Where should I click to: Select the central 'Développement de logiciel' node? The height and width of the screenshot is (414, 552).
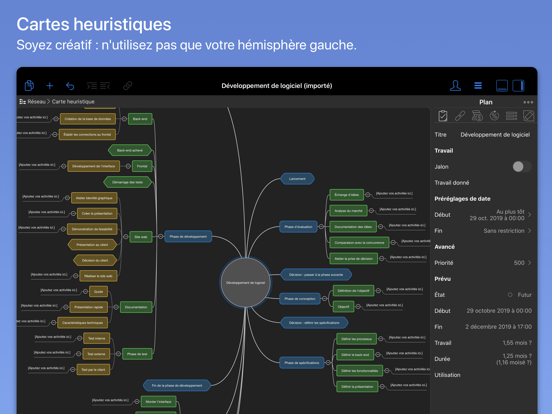click(x=245, y=283)
